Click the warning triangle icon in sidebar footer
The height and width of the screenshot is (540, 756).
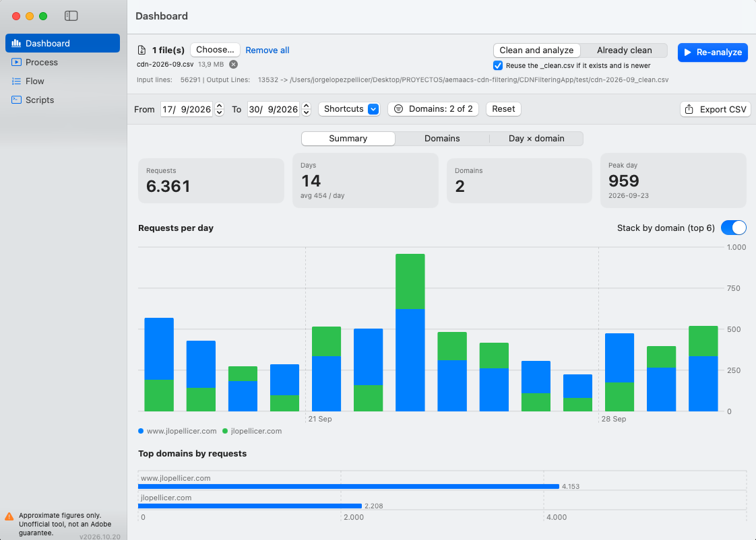click(9, 516)
